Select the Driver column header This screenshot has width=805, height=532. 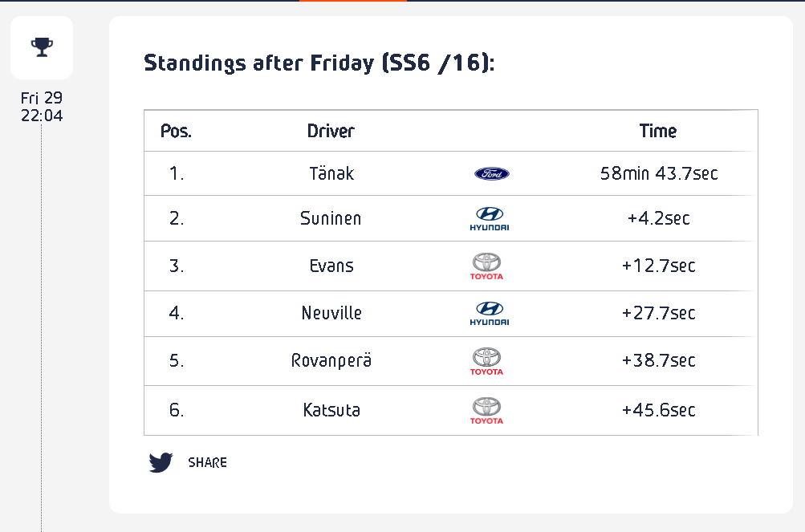pos(331,131)
